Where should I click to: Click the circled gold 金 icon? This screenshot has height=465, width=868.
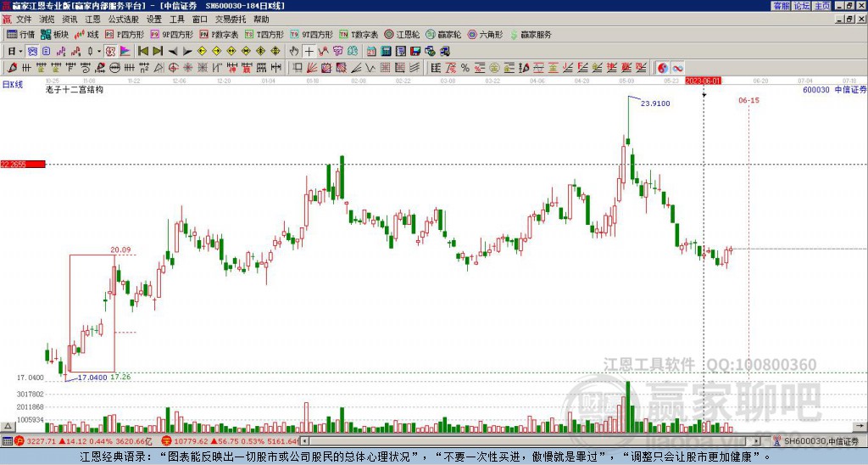click(x=494, y=68)
